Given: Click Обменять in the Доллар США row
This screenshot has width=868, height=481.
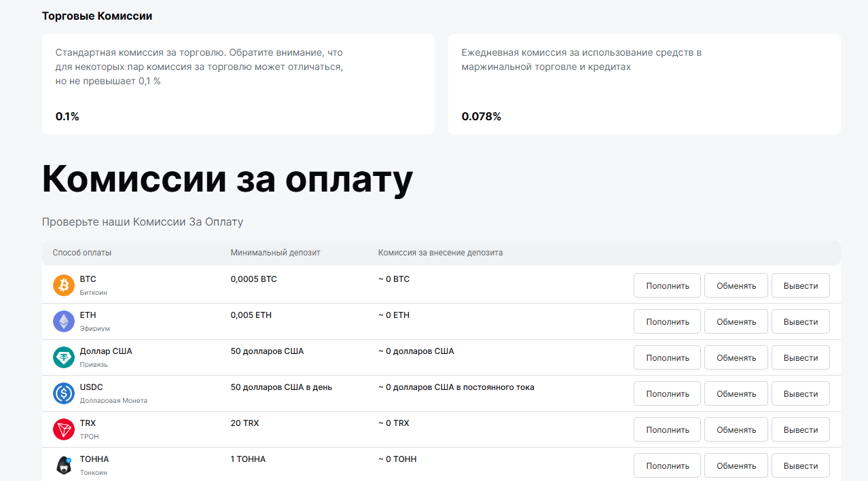Looking at the screenshot, I should pyautogui.click(x=736, y=357).
